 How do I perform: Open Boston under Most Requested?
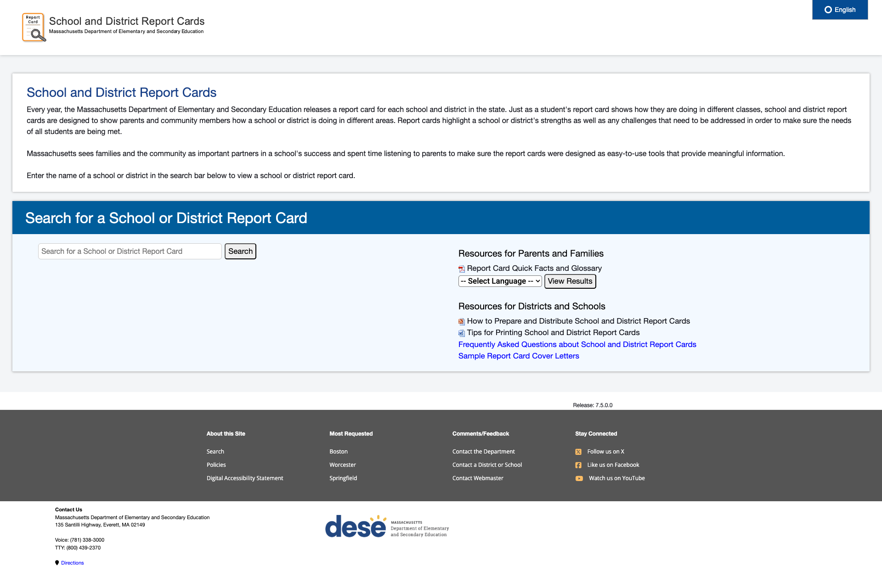coord(339,452)
